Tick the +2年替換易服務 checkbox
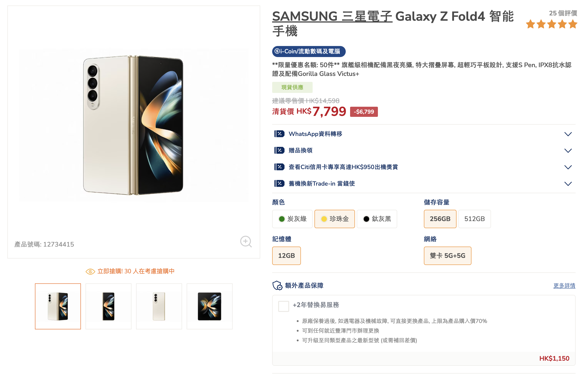588x374 pixels. pos(283,306)
